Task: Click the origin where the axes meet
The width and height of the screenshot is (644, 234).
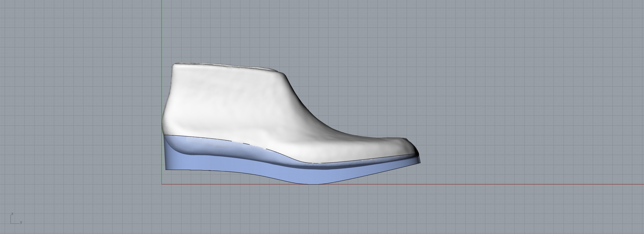Action: click(x=162, y=184)
